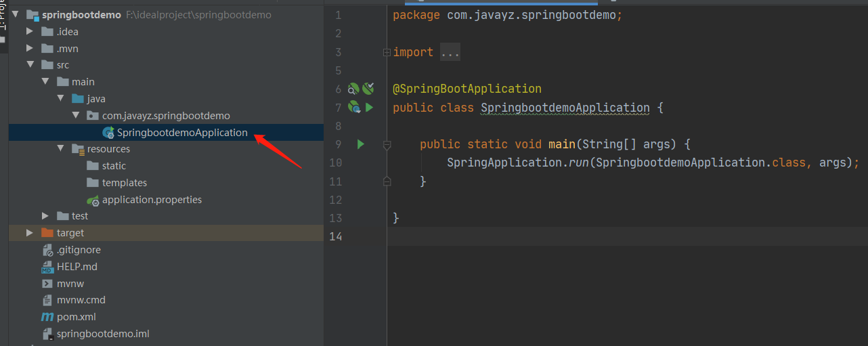This screenshot has width=868, height=346.
Task: Click the HELP.md markdown file icon
Action: 47,267
